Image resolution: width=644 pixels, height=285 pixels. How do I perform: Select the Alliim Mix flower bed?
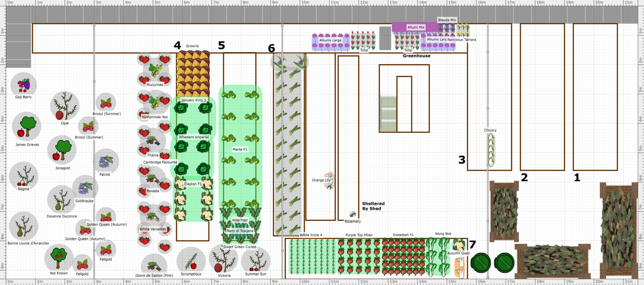415,27
